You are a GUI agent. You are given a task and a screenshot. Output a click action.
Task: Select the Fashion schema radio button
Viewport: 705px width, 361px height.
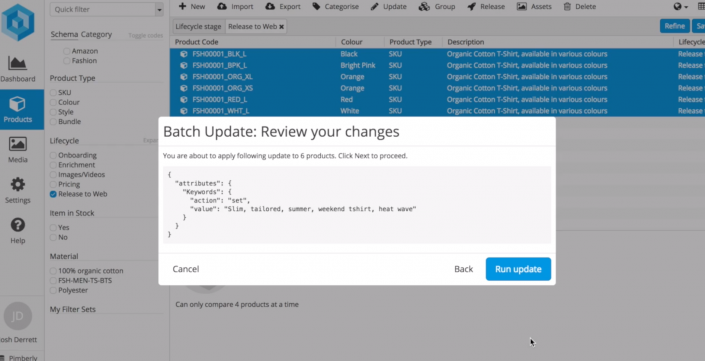[x=67, y=61]
